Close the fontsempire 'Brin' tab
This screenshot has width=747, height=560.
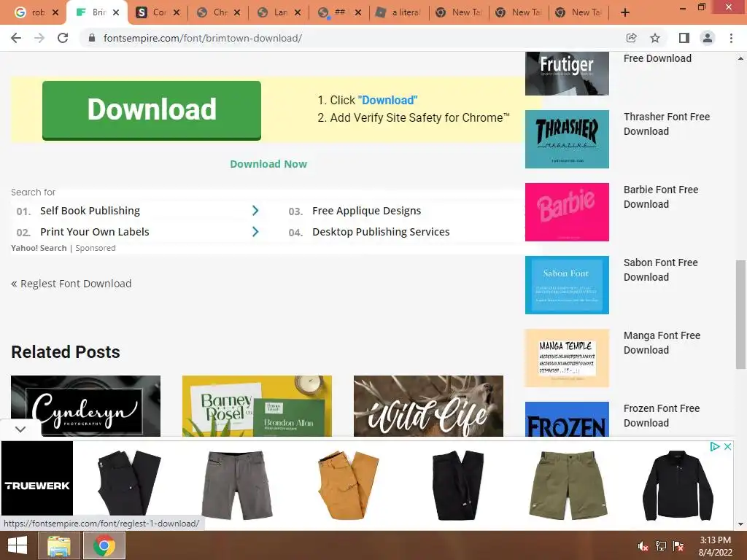[x=116, y=13]
